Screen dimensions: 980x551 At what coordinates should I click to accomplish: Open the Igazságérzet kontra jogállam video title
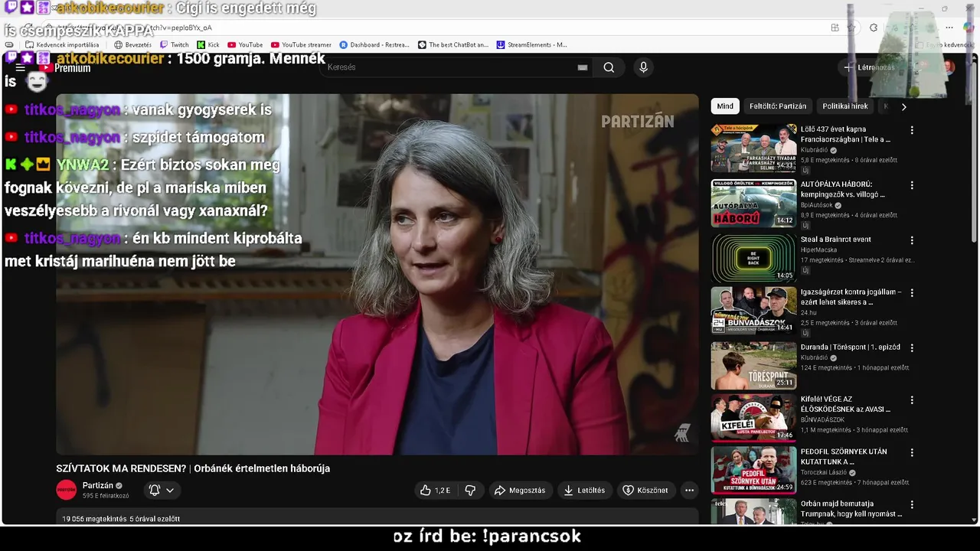(851, 296)
